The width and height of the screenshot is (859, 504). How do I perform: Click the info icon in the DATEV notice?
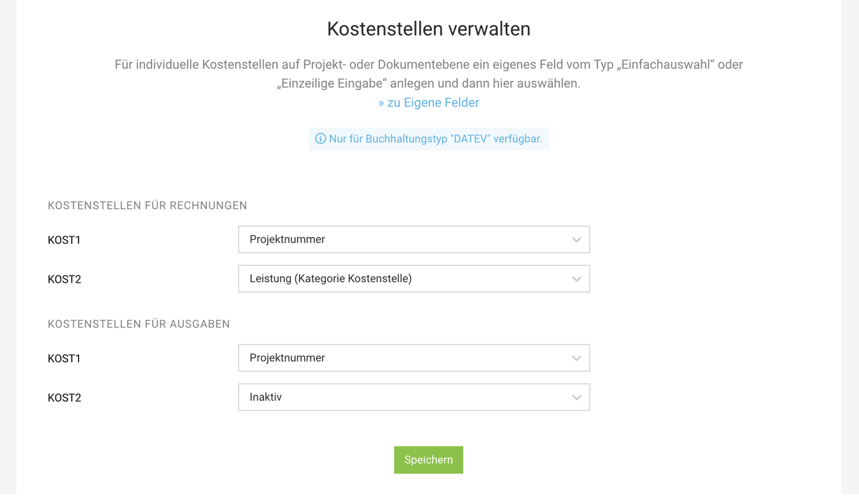pos(320,139)
